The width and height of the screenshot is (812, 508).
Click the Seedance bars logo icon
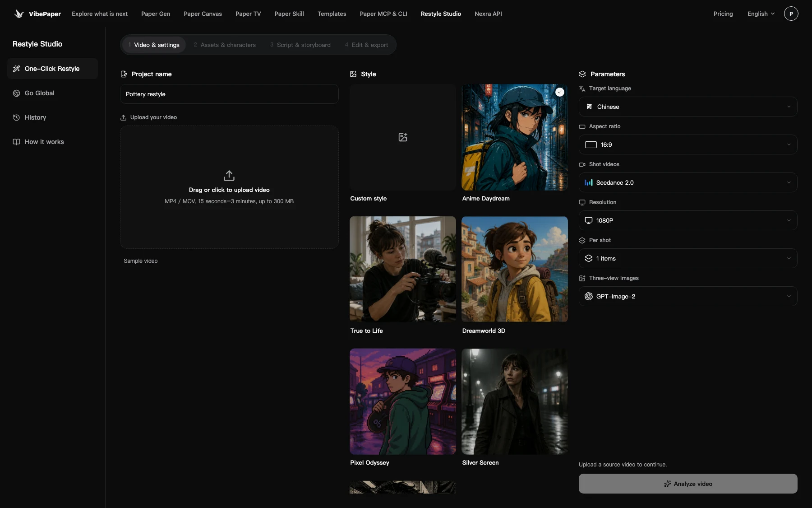[x=589, y=182]
